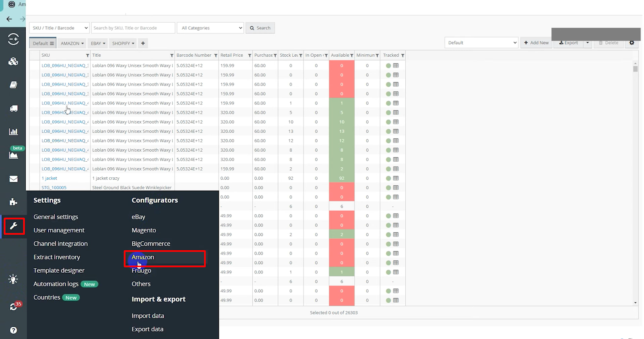Toggle tracked circle on 1 jacket row
The height and width of the screenshot is (339, 644).
pyautogui.click(x=388, y=178)
